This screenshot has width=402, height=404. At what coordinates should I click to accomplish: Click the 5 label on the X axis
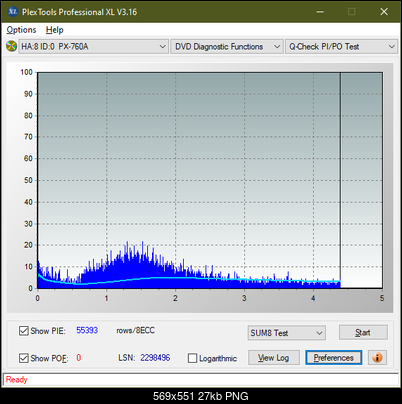(382, 298)
